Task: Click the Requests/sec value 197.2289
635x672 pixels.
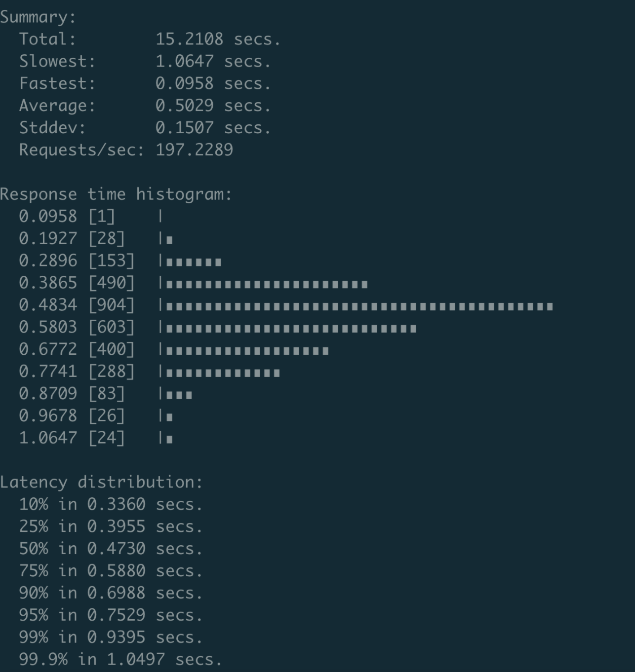Action: [194, 150]
